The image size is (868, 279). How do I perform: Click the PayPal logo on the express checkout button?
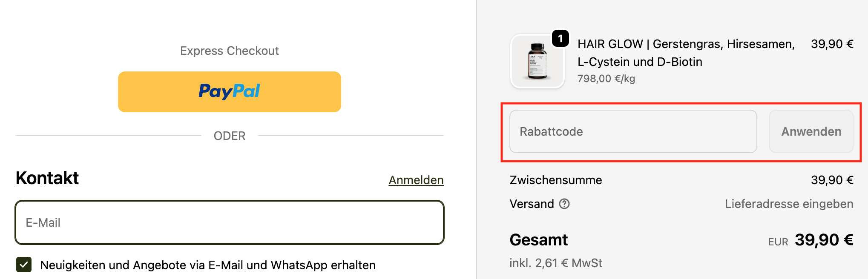229,91
